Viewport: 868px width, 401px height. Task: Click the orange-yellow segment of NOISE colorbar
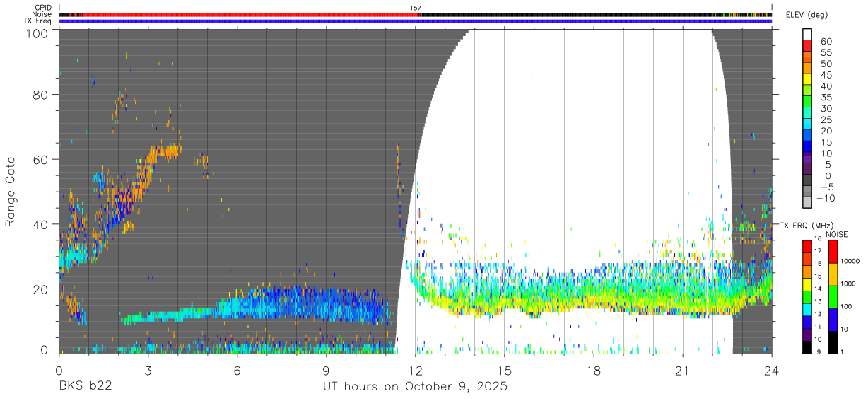click(x=833, y=274)
